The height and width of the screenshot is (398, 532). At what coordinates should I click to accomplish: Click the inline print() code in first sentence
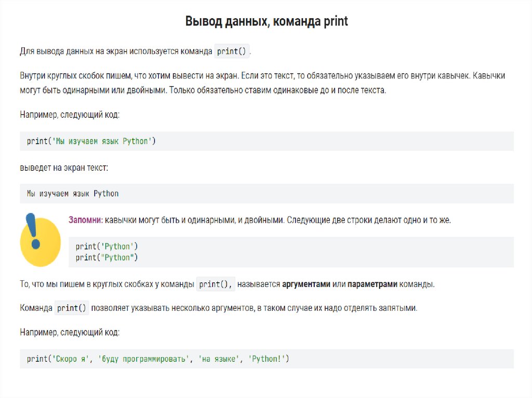[x=233, y=51]
